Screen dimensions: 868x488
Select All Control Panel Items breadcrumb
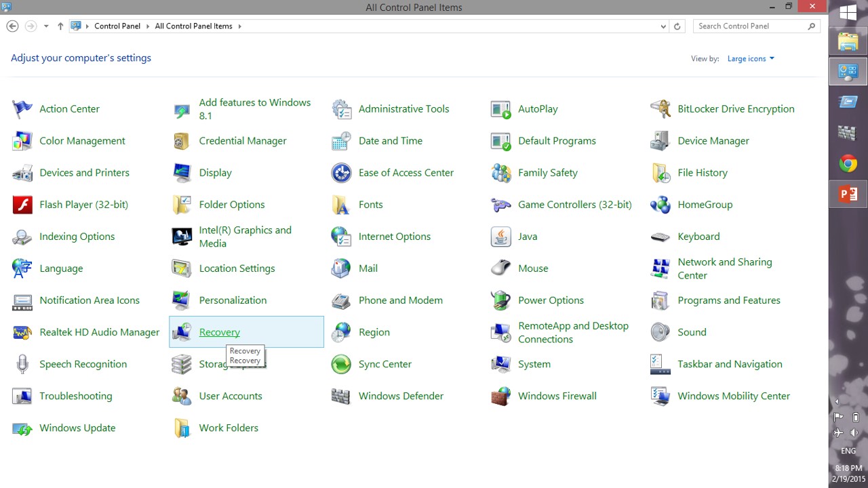pyautogui.click(x=193, y=26)
